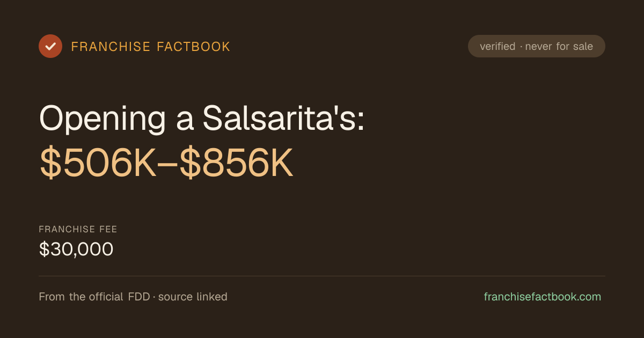
Task: Click the Opening a Salsarita's headline
Action: 202,119
